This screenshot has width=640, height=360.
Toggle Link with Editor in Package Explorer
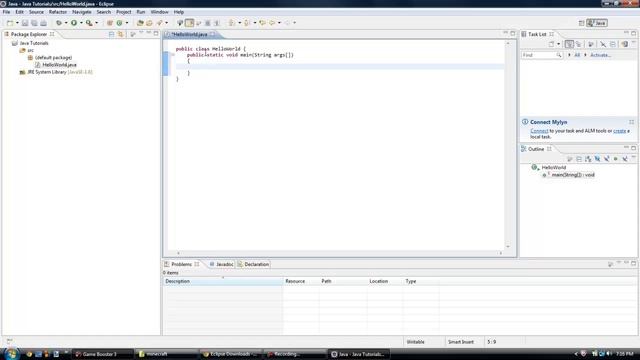[120, 34]
